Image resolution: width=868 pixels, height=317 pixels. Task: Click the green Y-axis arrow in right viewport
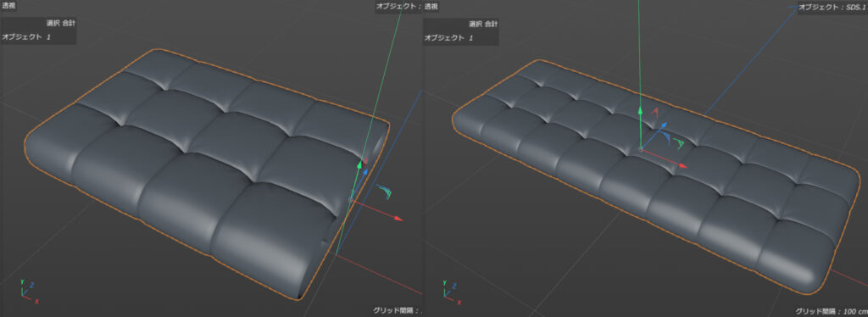click(641, 111)
